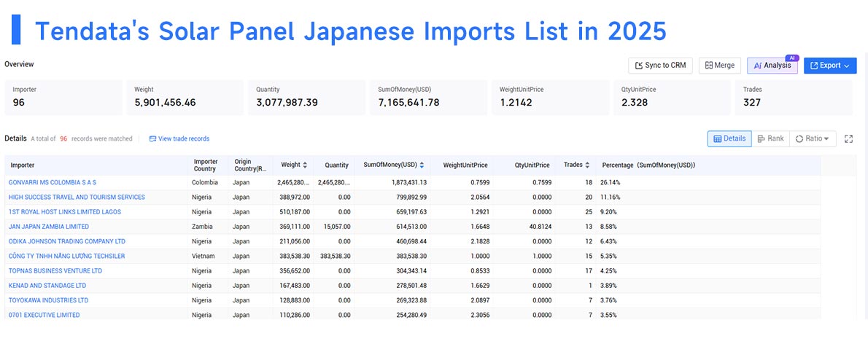Open importer JAN JAPAN ZAMBIA LIMITED
868x344 pixels.
tap(49, 227)
